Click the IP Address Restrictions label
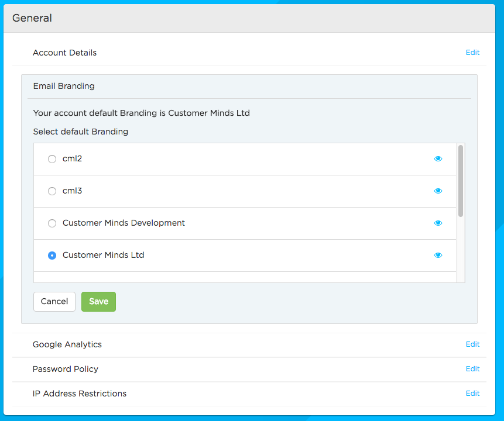Image resolution: width=504 pixels, height=421 pixels. (80, 394)
